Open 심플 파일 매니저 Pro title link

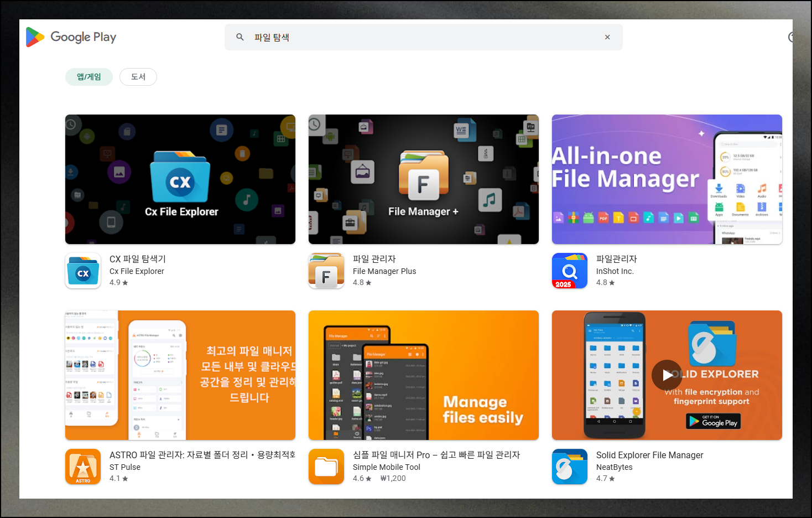click(x=436, y=455)
